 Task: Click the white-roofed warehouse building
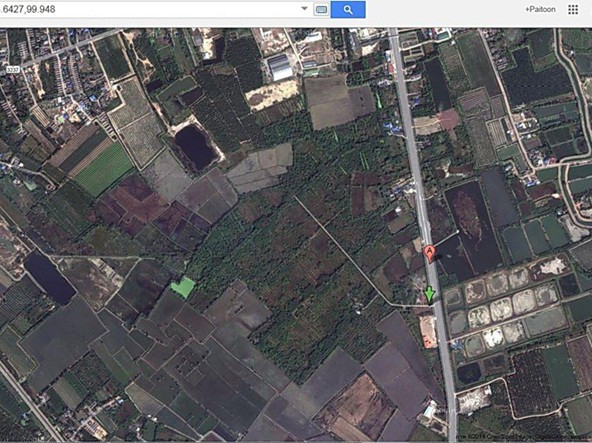[x=280, y=67]
